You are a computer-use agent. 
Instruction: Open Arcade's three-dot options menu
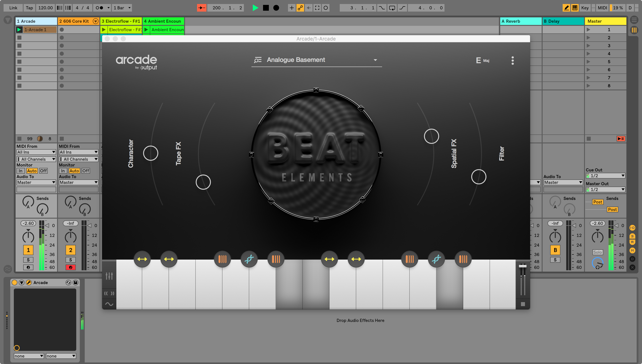coord(512,60)
